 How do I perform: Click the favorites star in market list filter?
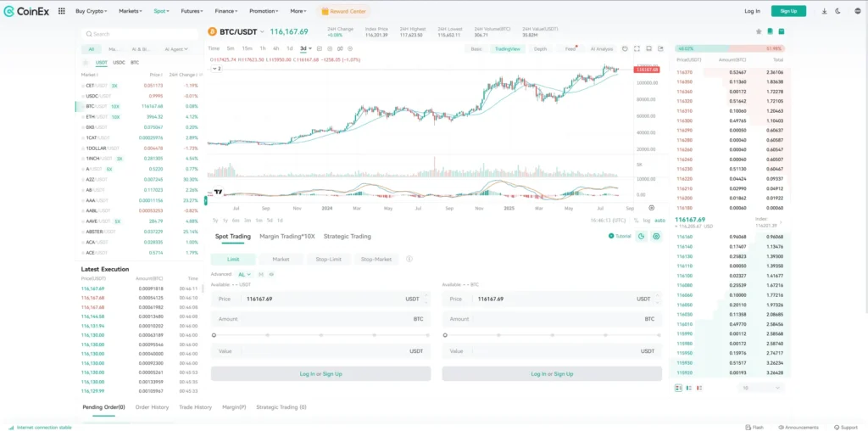[x=86, y=63]
